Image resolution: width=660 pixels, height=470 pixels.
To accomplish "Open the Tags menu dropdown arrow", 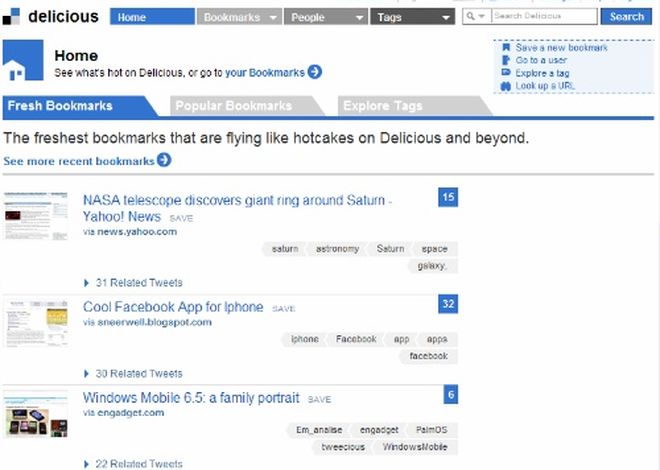I will pos(446,18).
